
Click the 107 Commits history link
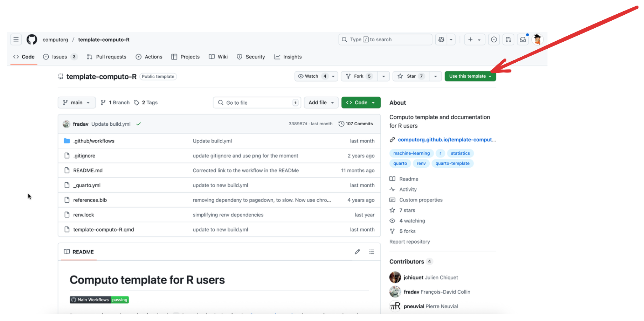[355, 124]
